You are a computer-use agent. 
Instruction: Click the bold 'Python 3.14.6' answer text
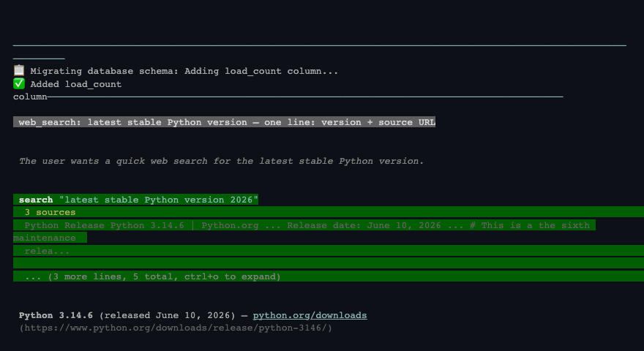click(x=56, y=315)
